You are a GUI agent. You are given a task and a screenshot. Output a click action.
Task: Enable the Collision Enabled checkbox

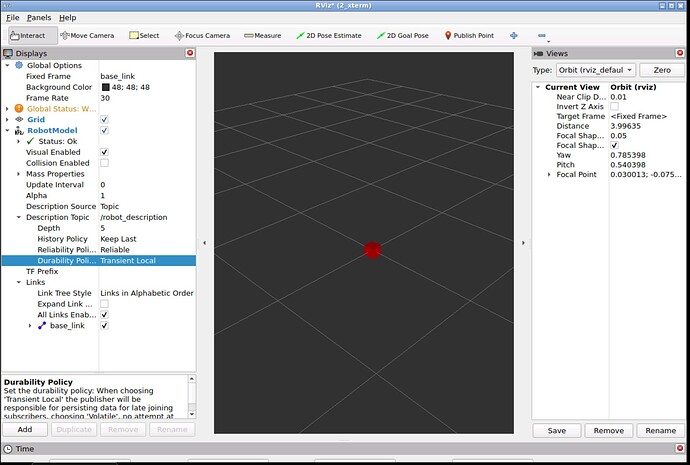pyautogui.click(x=104, y=163)
